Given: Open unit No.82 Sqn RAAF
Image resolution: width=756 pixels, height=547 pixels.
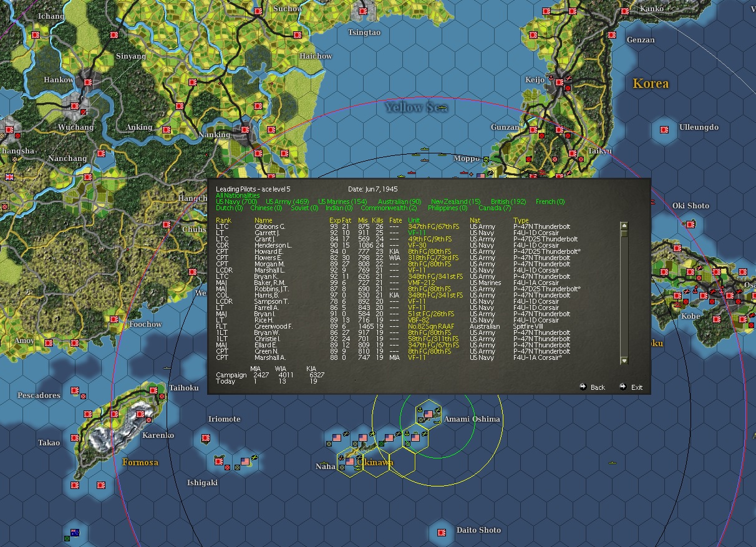Looking at the screenshot, I should [431, 326].
